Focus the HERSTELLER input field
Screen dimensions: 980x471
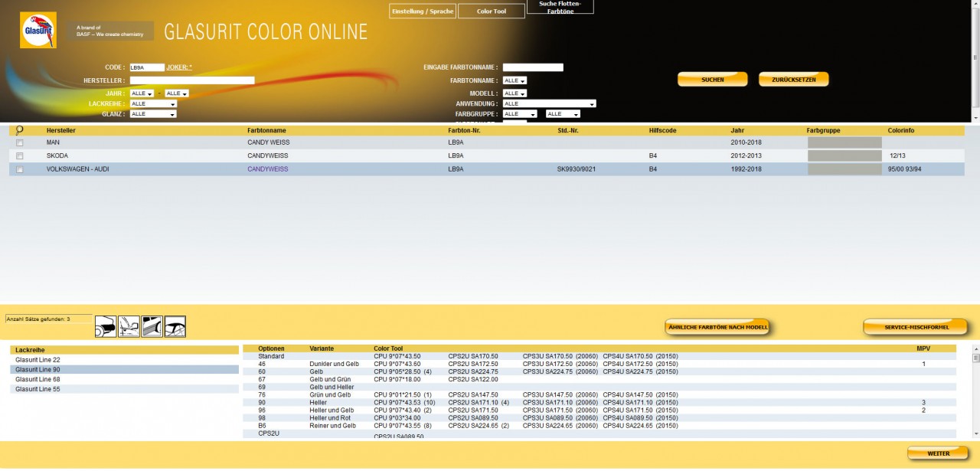tap(192, 80)
